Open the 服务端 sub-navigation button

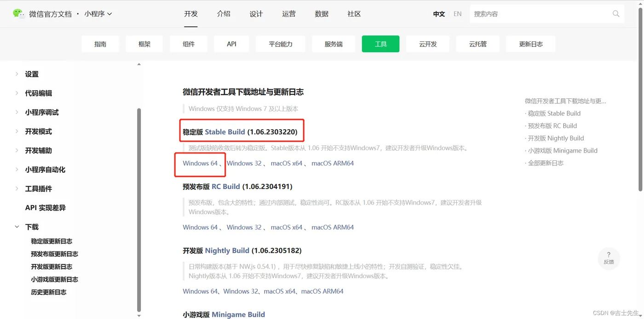click(x=333, y=44)
